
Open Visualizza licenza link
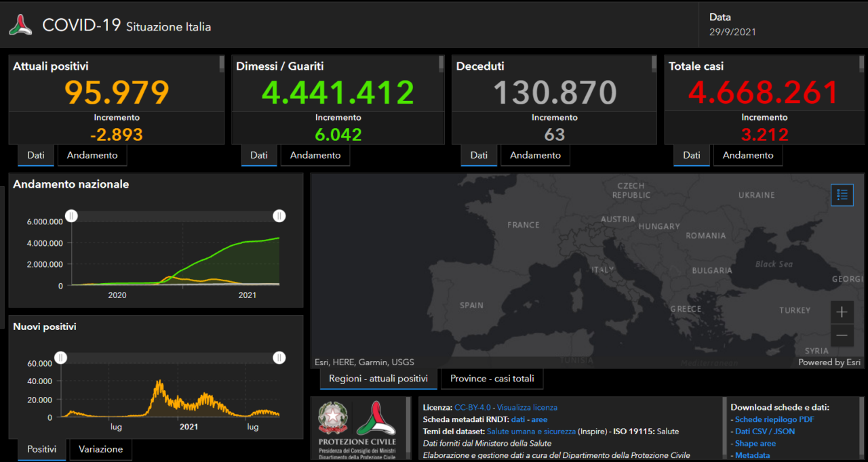point(527,407)
